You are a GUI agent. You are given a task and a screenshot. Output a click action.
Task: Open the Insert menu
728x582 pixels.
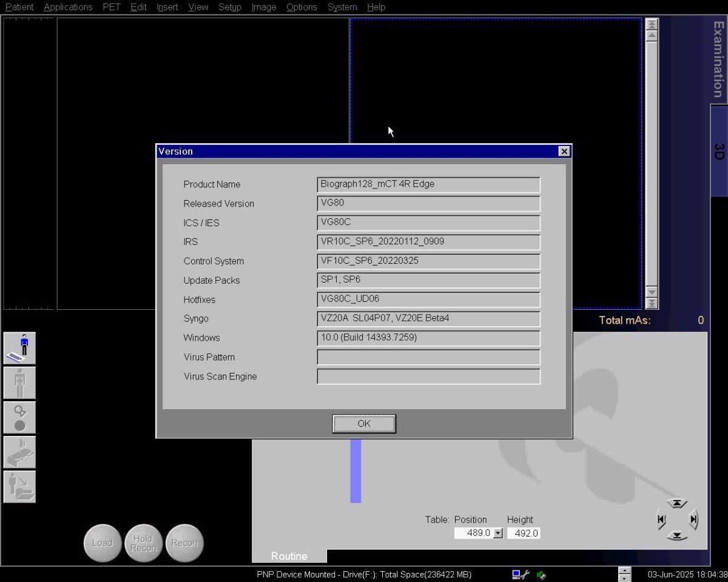[167, 7]
